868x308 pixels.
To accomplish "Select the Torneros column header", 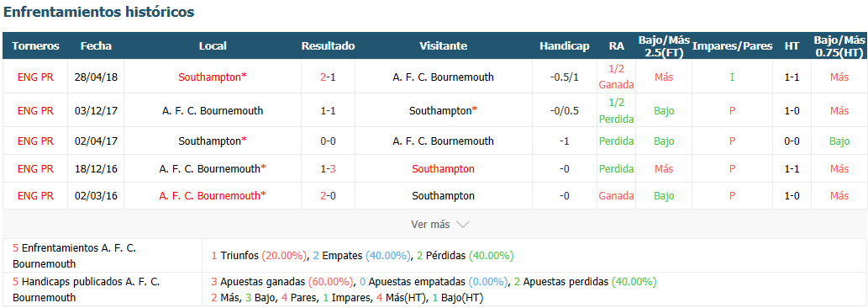I will (35, 46).
